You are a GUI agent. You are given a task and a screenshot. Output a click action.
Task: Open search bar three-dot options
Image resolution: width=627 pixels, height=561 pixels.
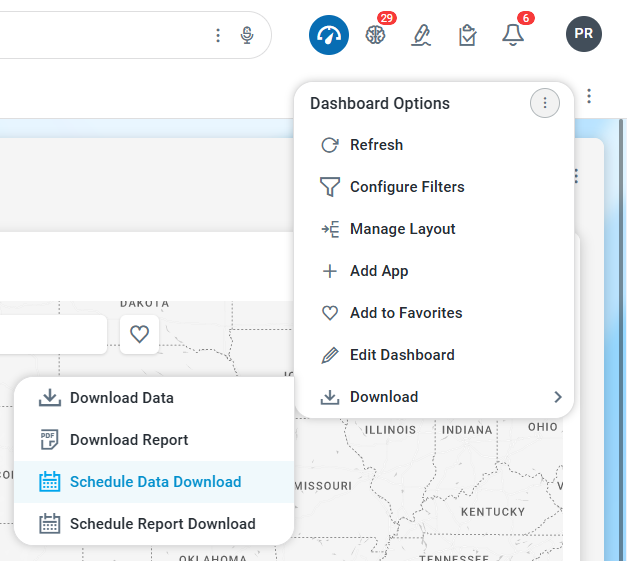coord(218,35)
